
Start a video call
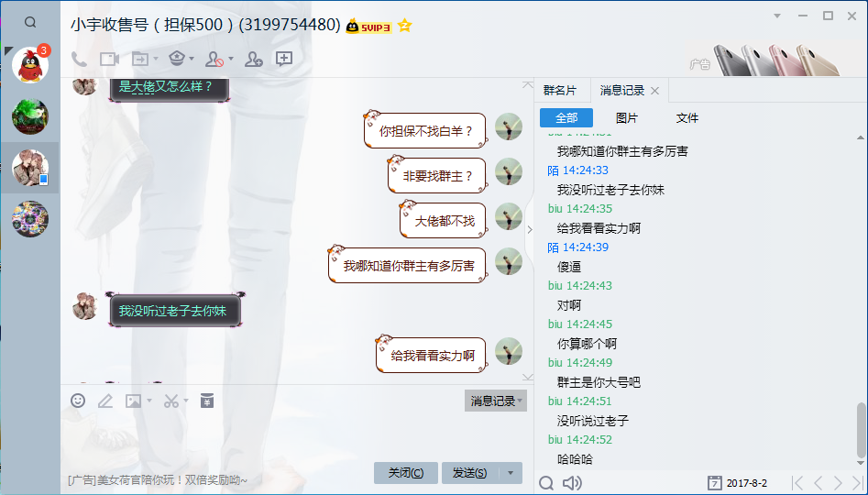coord(110,59)
